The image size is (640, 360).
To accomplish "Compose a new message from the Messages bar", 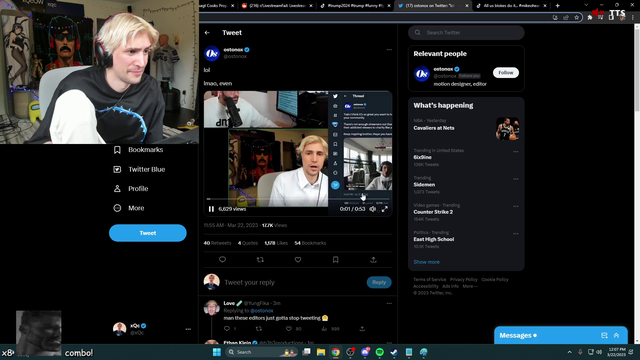I will pyautogui.click(x=604, y=336).
